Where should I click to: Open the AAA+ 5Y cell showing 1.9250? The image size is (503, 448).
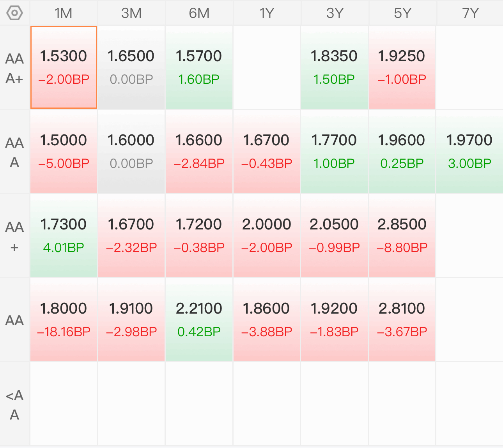(402, 67)
